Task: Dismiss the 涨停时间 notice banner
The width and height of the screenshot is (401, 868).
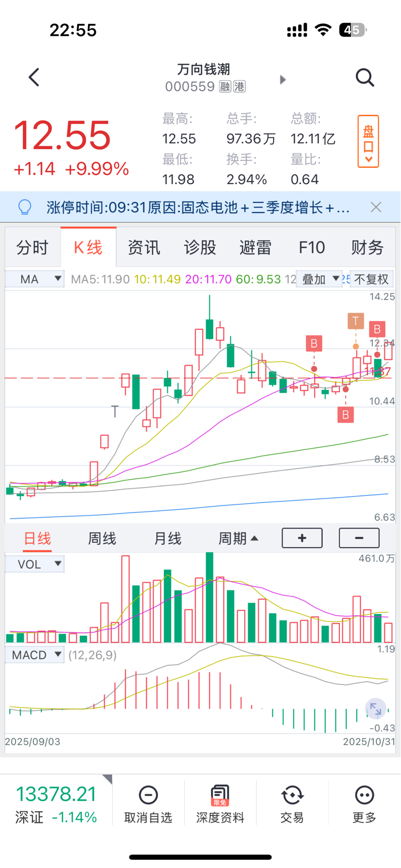Action: (376, 207)
